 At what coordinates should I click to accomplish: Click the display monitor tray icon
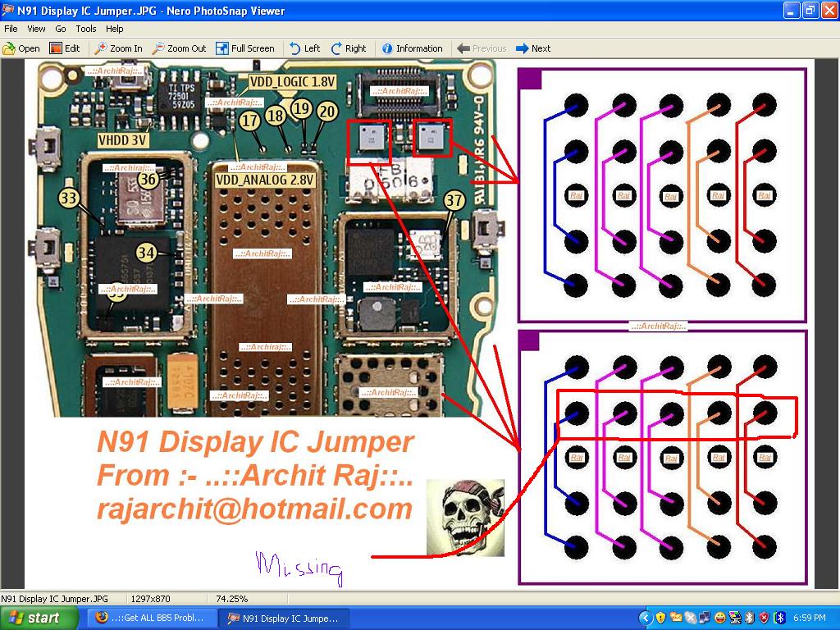[x=735, y=619]
